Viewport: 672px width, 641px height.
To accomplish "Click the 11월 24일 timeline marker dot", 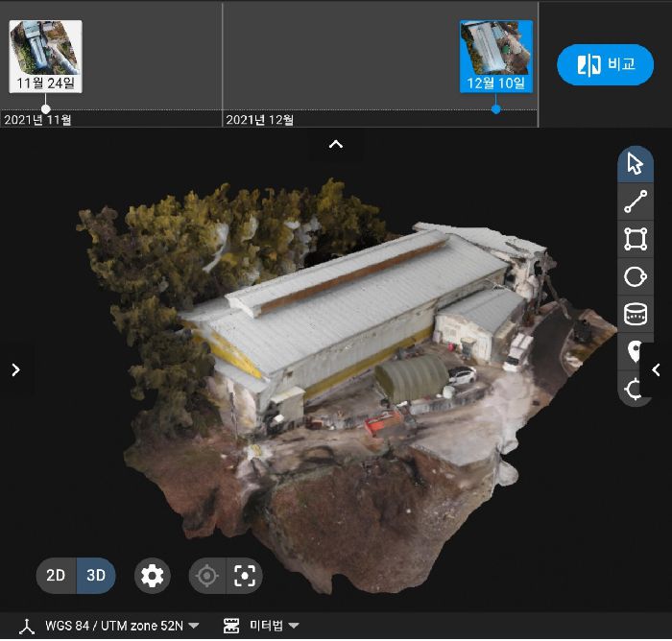I will click(45, 108).
